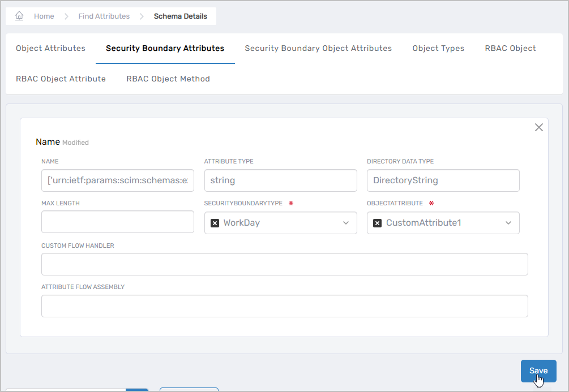This screenshot has height=392, width=569.
Task: Click the Home house icon in breadcrumb
Action: (x=19, y=16)
